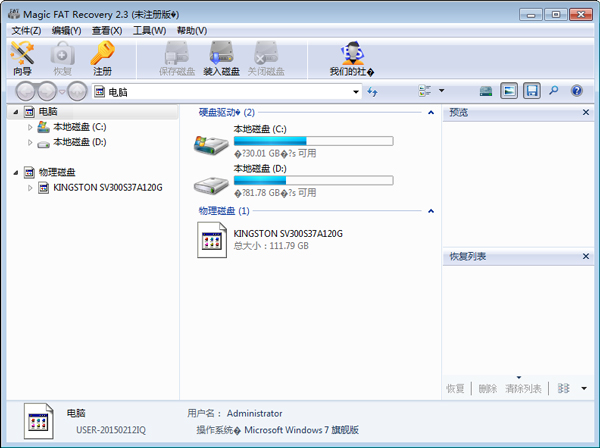Open the 我们的社区 community icon
The height and width of the screenshot is (448, 600).
coord(352,59)
